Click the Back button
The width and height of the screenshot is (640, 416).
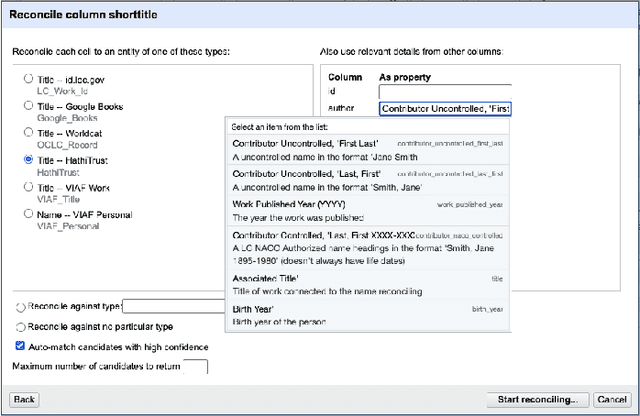point(24,399)
